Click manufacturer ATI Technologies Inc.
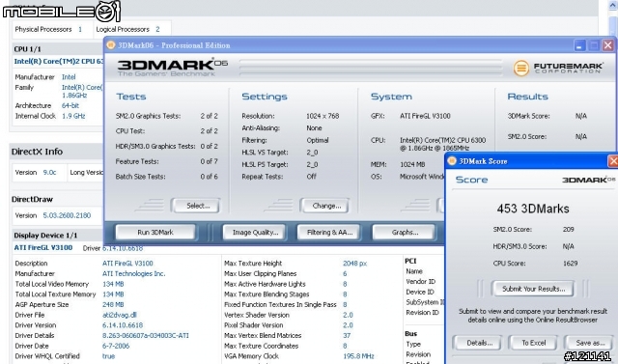Viewport: 618px width, 364px height. coord(133,273)
